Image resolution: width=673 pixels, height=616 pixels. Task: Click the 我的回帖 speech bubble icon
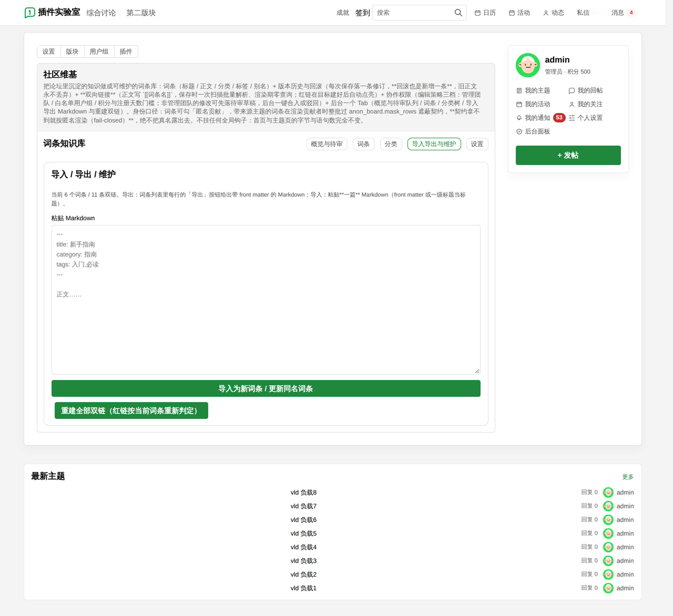pyautogui.click(x=572, y=90)
